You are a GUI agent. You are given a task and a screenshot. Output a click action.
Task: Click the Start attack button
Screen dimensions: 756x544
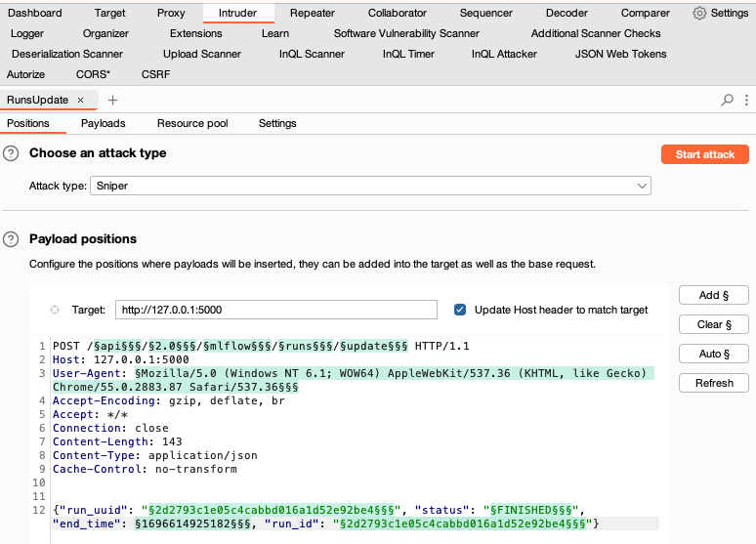pyautogui.click(x=705, y=154)
